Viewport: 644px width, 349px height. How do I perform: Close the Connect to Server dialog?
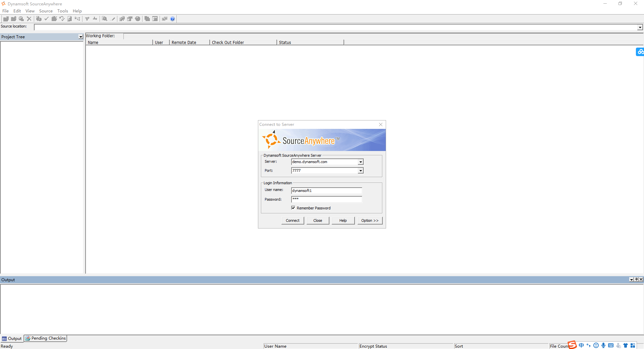point(381,124)
